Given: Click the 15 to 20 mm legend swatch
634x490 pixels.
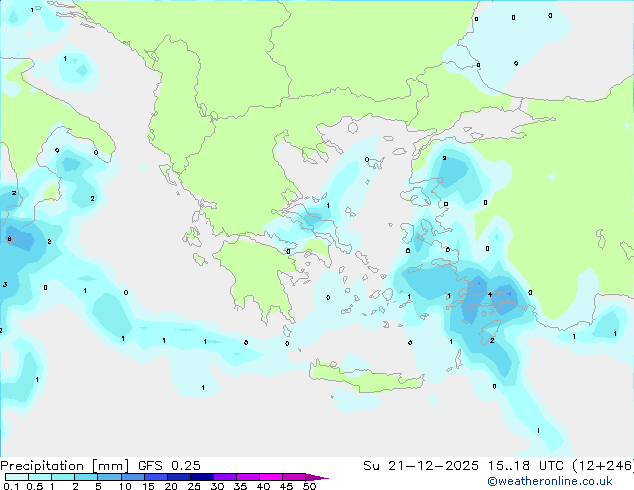Looking at the screenshot, I should coord(156,477).
